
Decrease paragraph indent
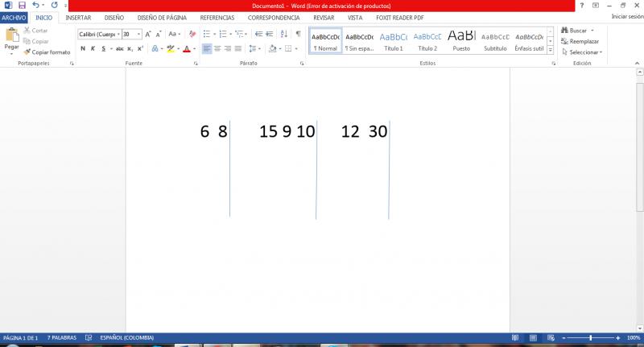[258, 34]
